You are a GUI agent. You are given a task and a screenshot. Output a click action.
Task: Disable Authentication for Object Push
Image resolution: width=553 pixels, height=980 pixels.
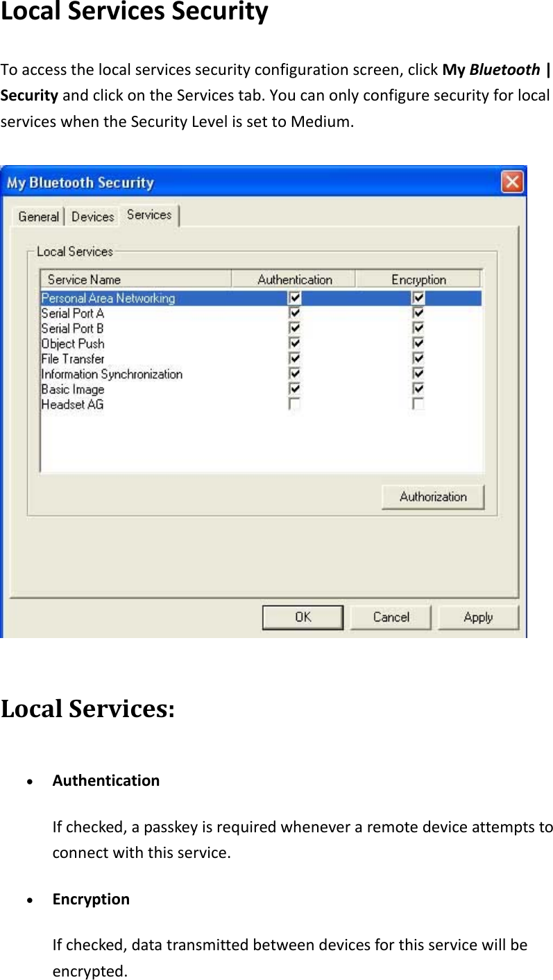click(295, 344)
